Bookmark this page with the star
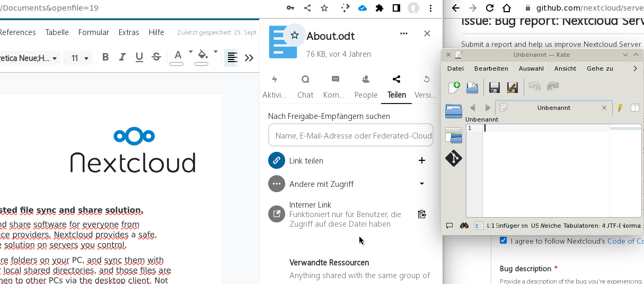 point(324,8)
